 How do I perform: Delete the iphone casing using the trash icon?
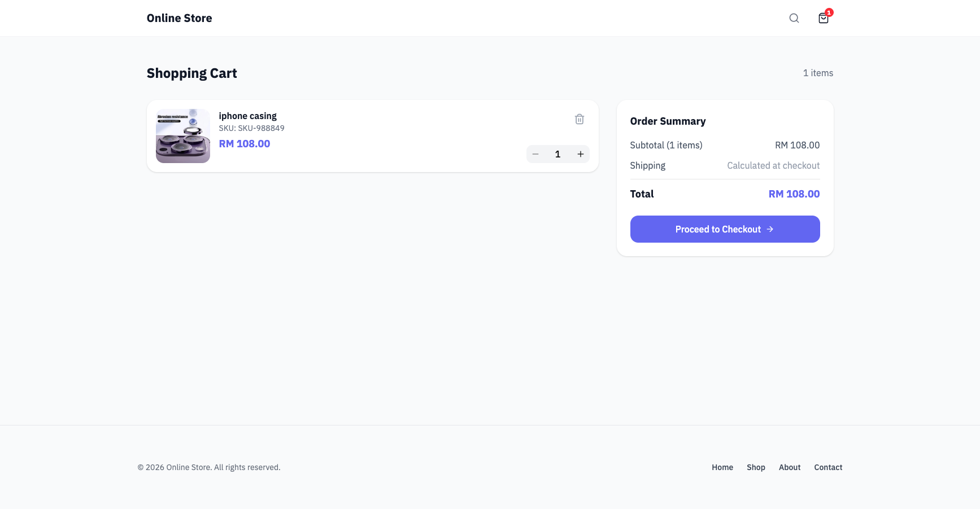[579, 119]
